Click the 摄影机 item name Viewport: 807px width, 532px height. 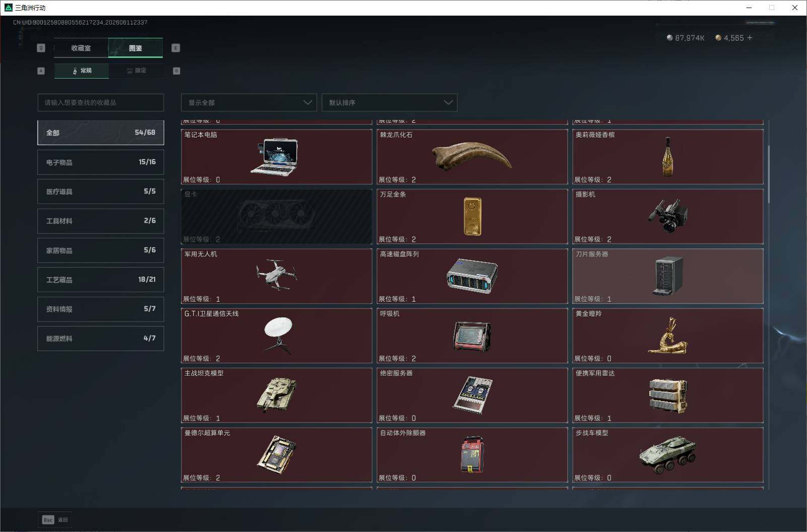585,194
